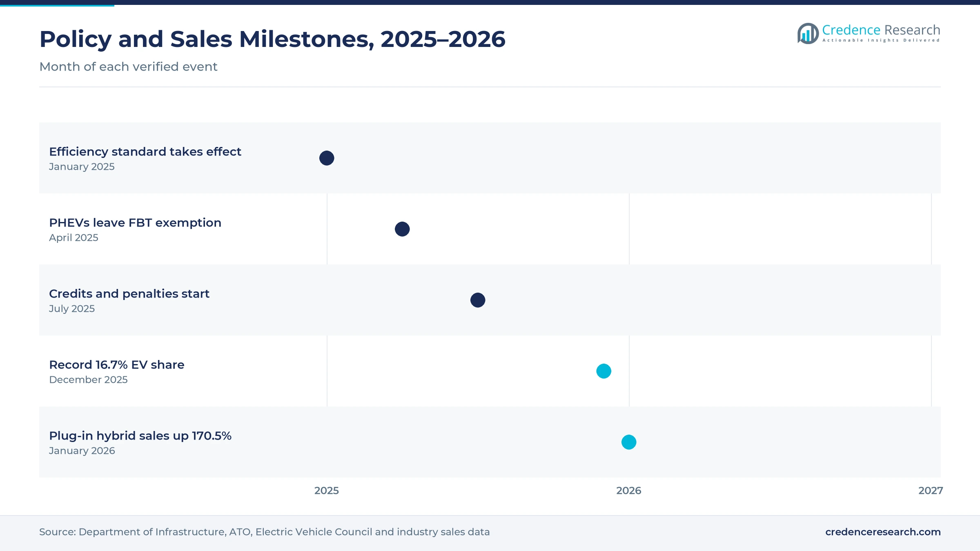980x551 pixels.
Task: Click the 'January 2025' date text
Action: [x=82, y=167]
